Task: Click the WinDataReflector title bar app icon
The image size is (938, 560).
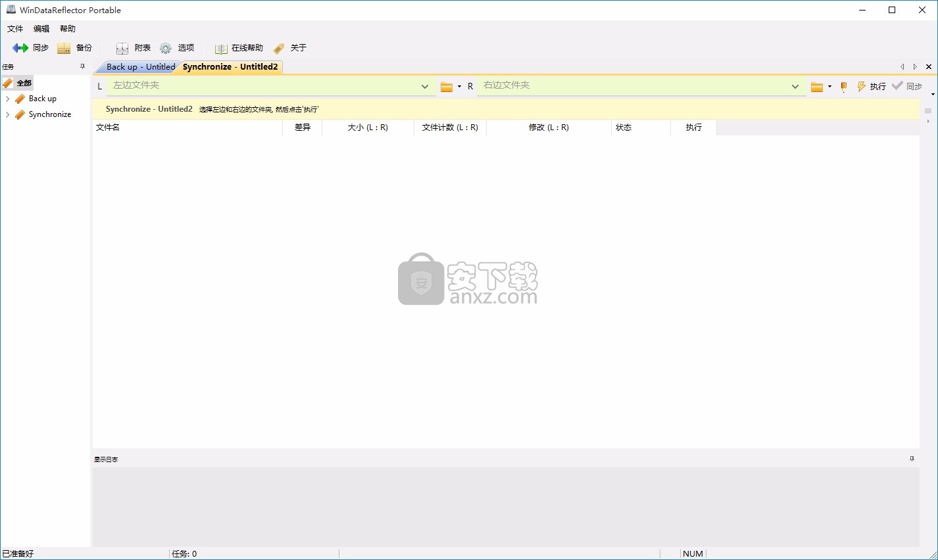Action: coord(11,10)
